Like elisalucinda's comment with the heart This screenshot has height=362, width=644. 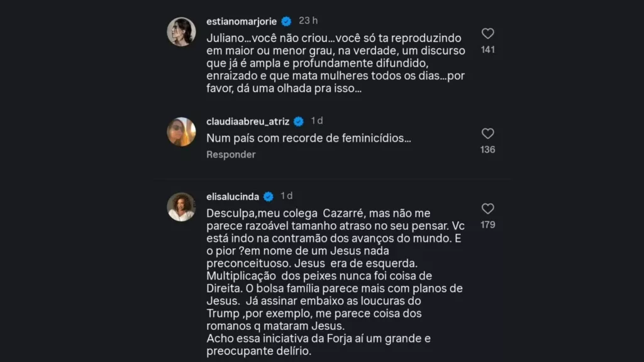tap(487, 209)
